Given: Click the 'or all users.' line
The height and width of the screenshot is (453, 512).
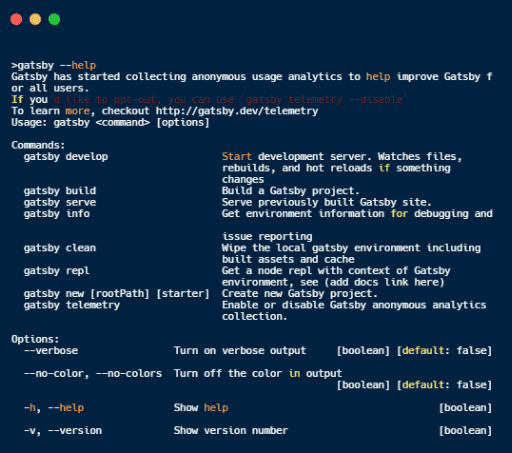Looking at the screenshot, I should point(50,88).
